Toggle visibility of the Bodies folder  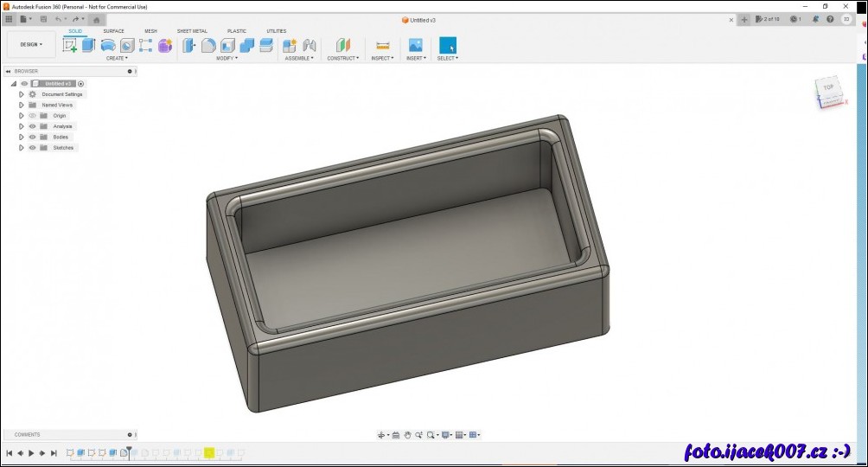[x=33, y=137]
